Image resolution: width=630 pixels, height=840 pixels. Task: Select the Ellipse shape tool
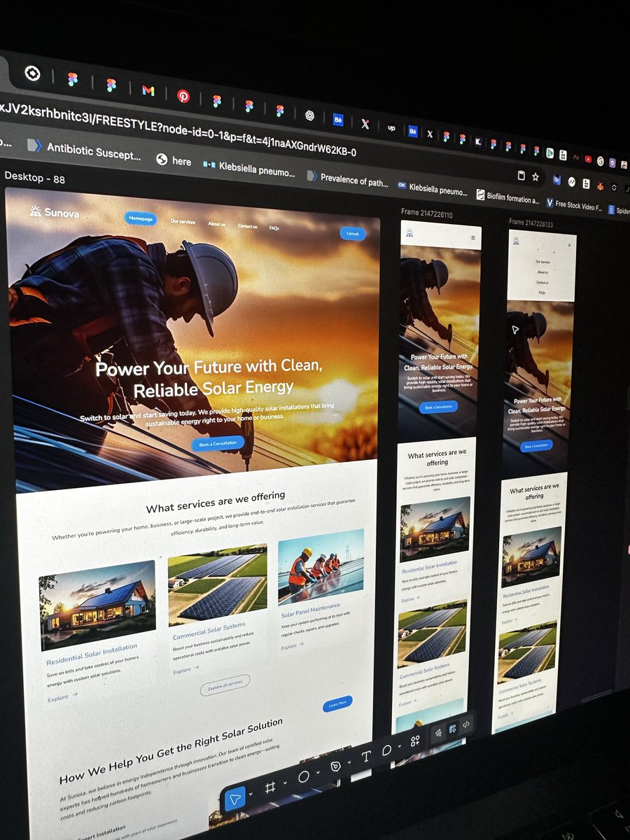(304, 776)
